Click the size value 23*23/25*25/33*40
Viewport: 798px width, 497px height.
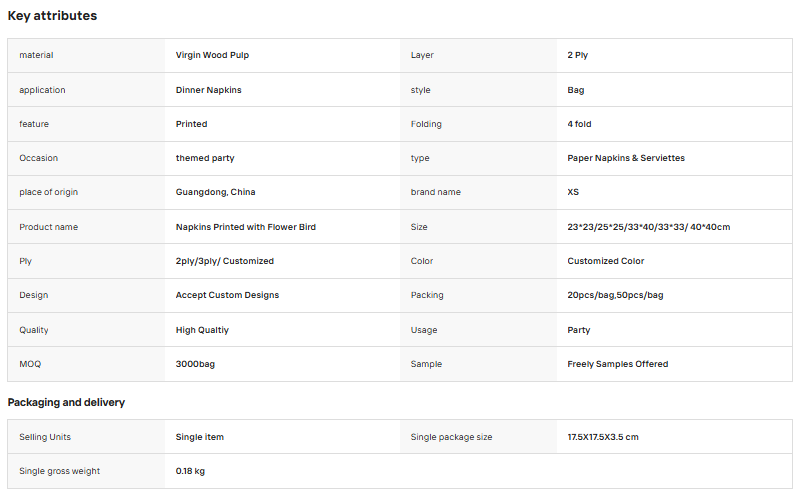coord(649,227)
